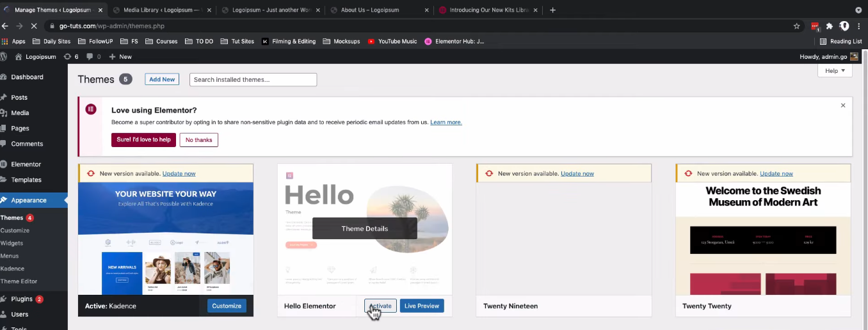Dismiss the Elementor notice with X
The image size is (868, 330).
tap(843, 106)
